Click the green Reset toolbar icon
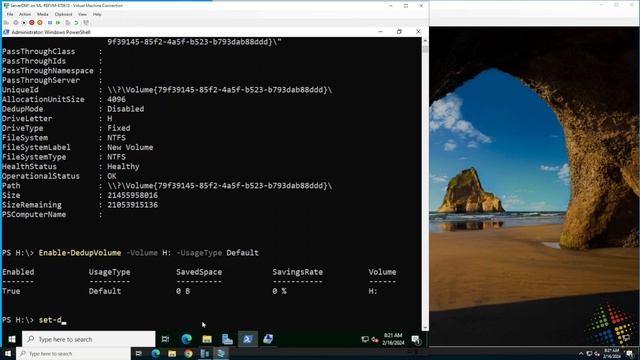 58,23
